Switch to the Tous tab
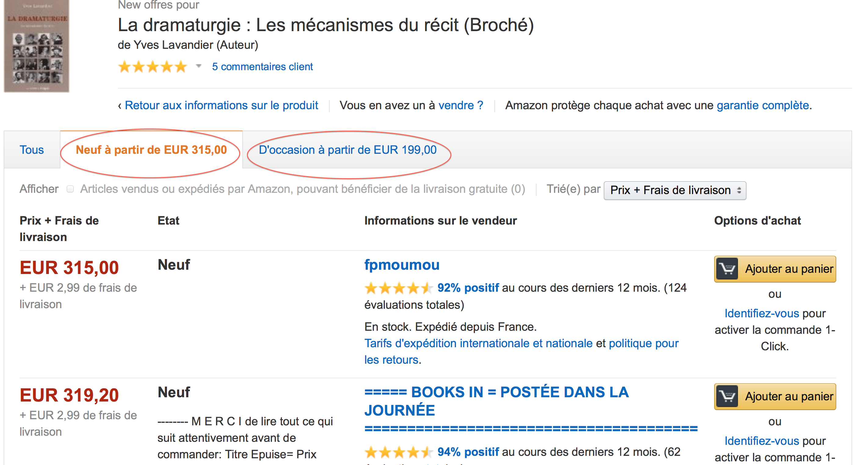The image size is (868, 465). point(32,150)
